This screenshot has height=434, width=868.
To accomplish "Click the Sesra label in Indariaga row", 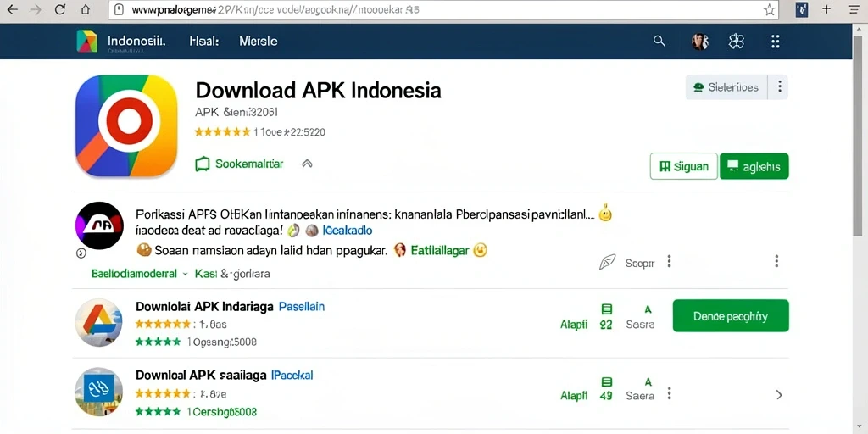I will pyautogui.click(x=640, y=325).
